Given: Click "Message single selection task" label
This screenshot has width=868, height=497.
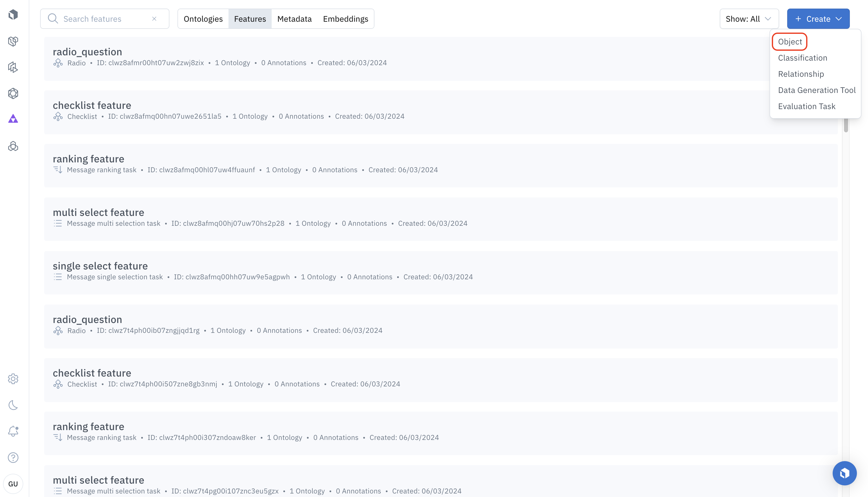Looking at the screenshot, I should (x=115, y=277).
